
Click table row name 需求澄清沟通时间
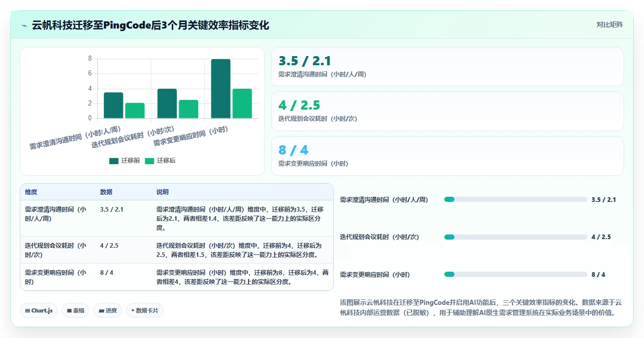click(56, 214)
